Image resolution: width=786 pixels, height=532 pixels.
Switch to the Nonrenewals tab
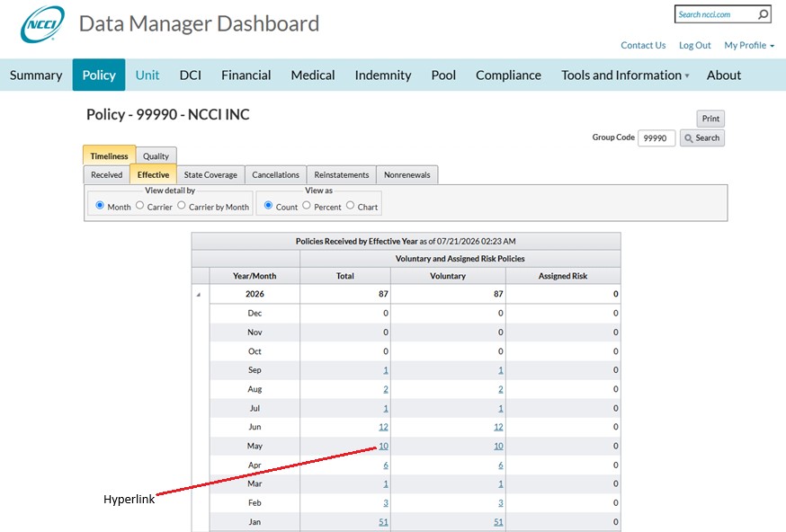point(407,175)
